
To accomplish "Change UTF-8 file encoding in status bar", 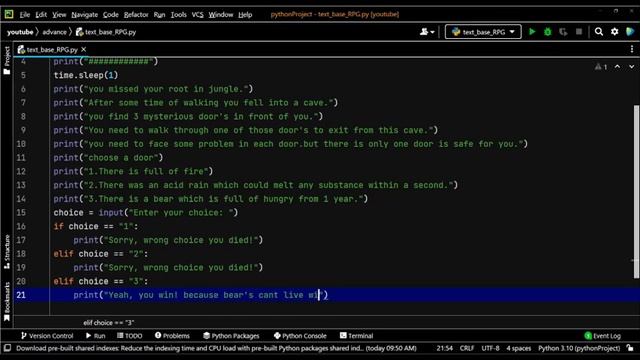I will click(490, 348).
